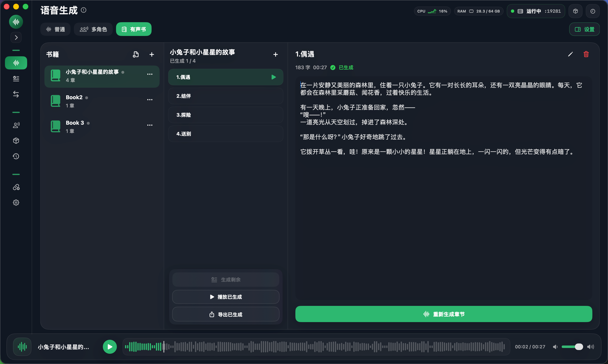Open the settings gear sidebar icon

[16, 203]
